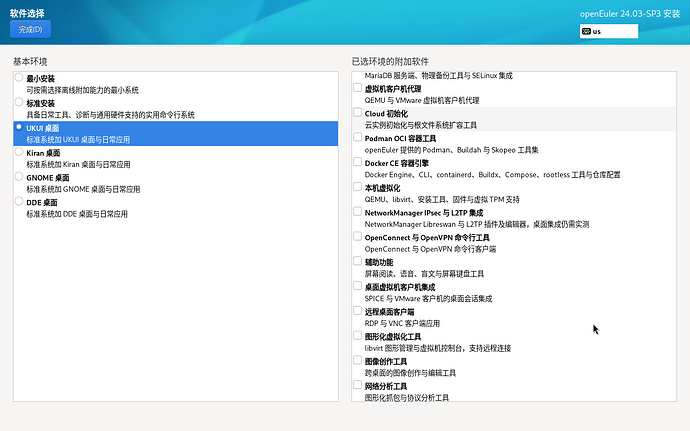This screenshot has width=690, height=431.
Task: Click description 可按需选择离线附加能力的最小系统
Action: pos(82,90)
